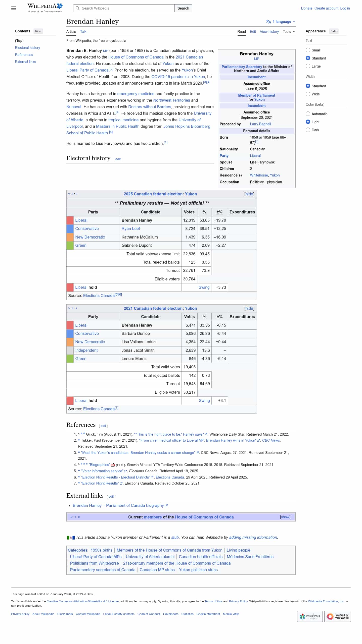Open the Cookie statement footer link

[x=208, y=614]
